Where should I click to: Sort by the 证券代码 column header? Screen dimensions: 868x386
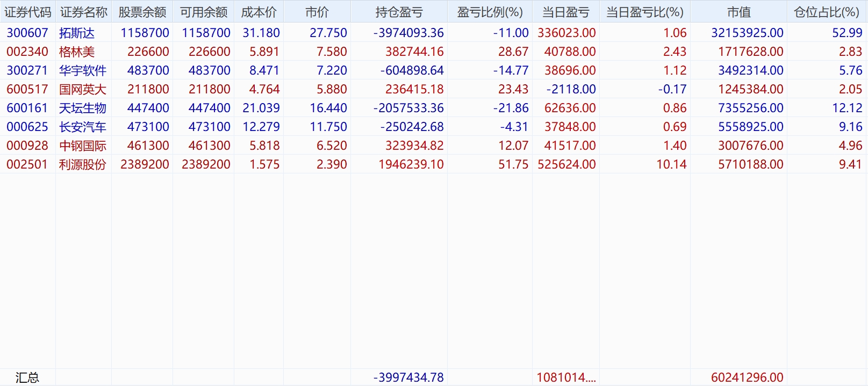(x=27, y=12)
